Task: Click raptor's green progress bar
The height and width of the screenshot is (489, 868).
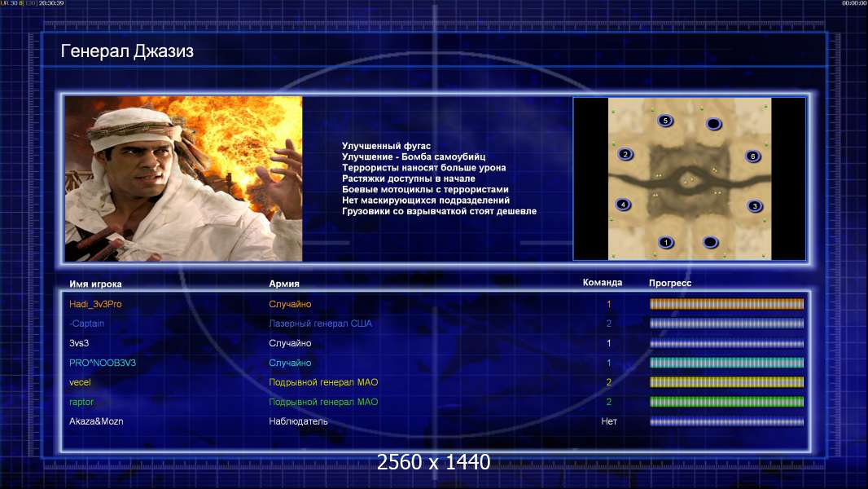Action: tap(726, 402)
